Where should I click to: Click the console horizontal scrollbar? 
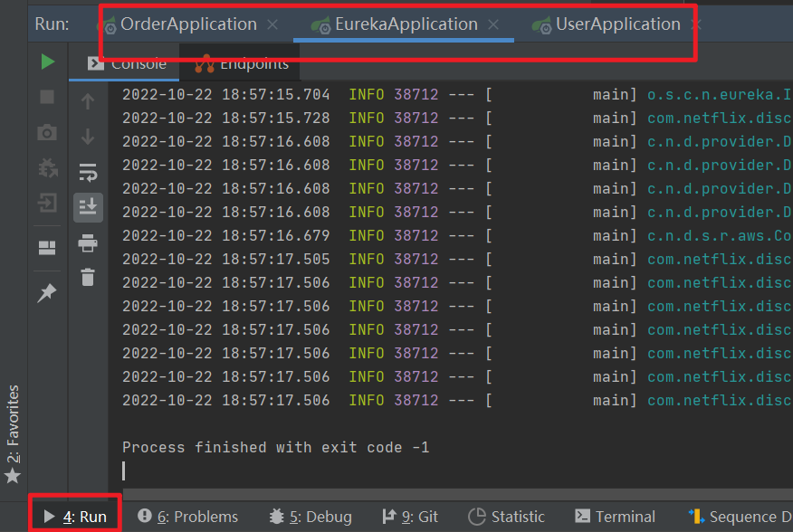[x=458, y=494]
